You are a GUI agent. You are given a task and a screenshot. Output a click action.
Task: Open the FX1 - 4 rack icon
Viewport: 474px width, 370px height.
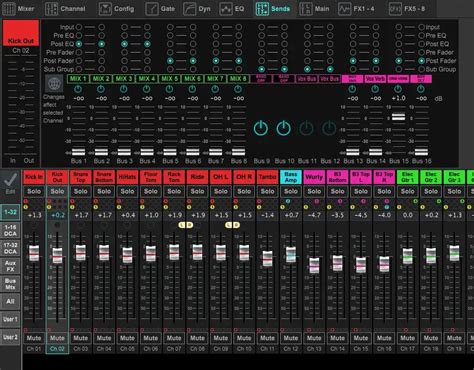345,9
